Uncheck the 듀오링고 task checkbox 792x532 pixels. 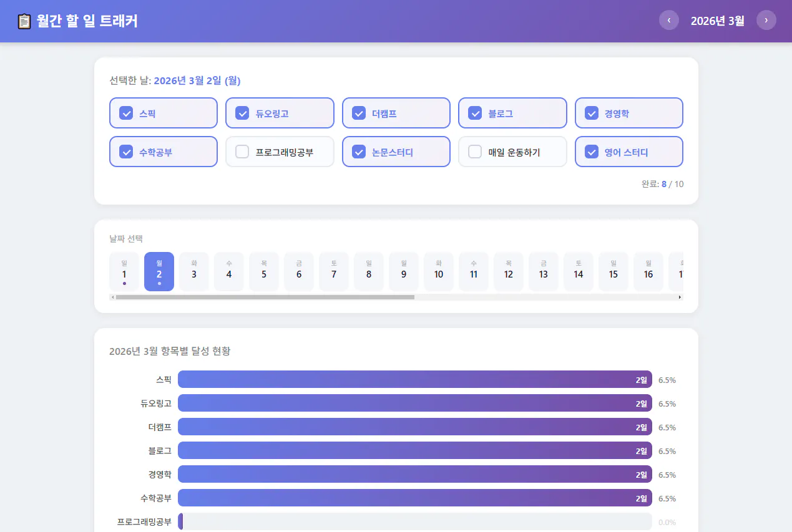tap(242, 113)
